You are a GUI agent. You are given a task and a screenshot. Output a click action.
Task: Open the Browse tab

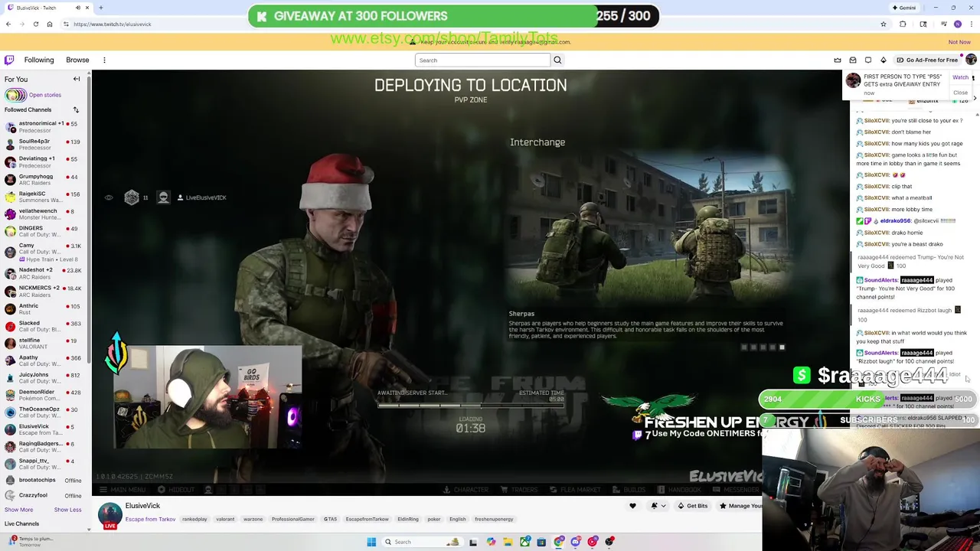point(77,60)
